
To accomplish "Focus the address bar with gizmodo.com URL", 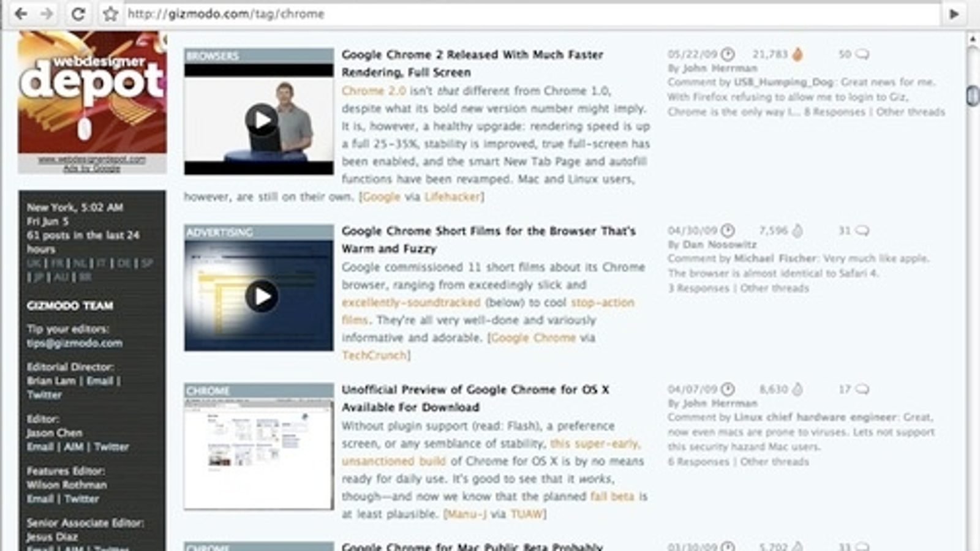I will pos(532,13).
